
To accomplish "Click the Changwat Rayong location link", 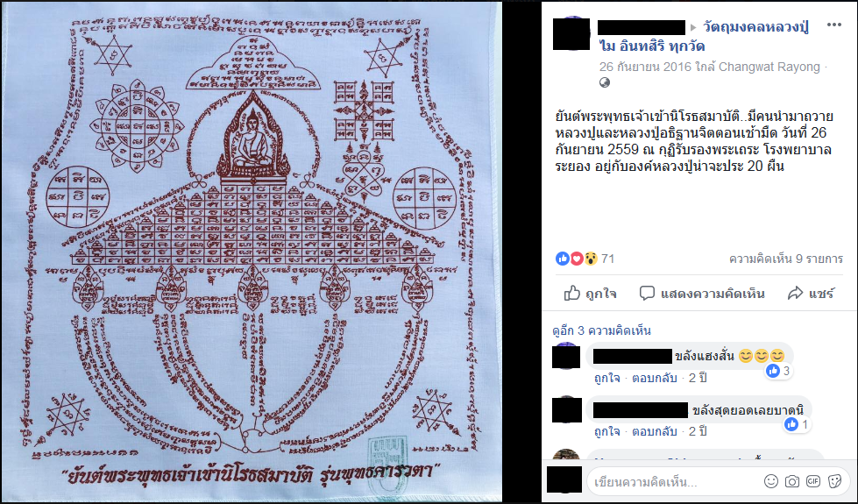I will (769, 67).
